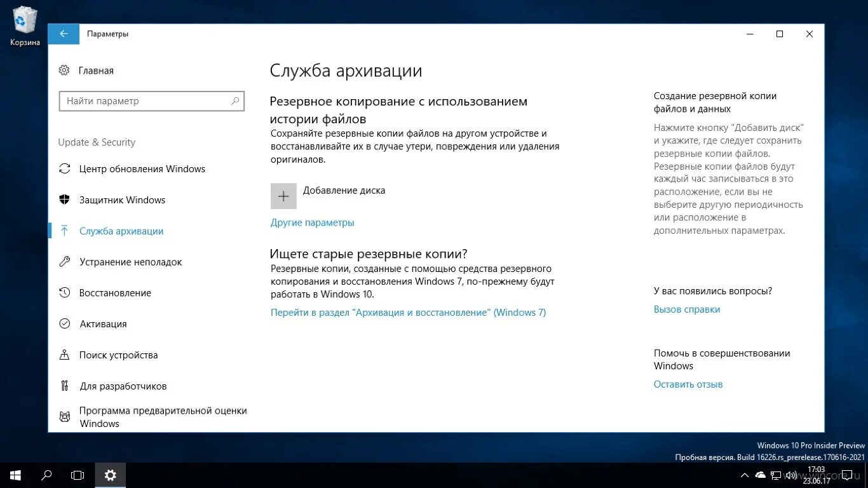This screenshot has height=488, width=868.
Task: Click the Служба архивации page heading
Action: (346, 71)
